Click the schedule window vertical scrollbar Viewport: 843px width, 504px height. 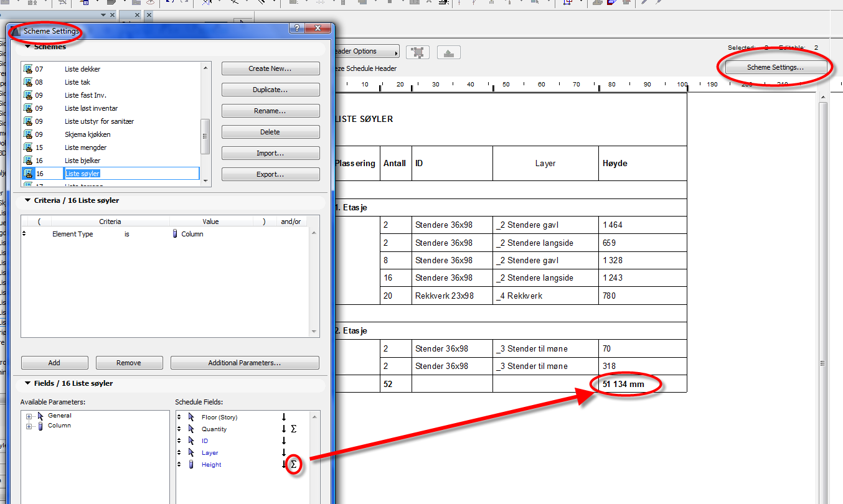822,297
